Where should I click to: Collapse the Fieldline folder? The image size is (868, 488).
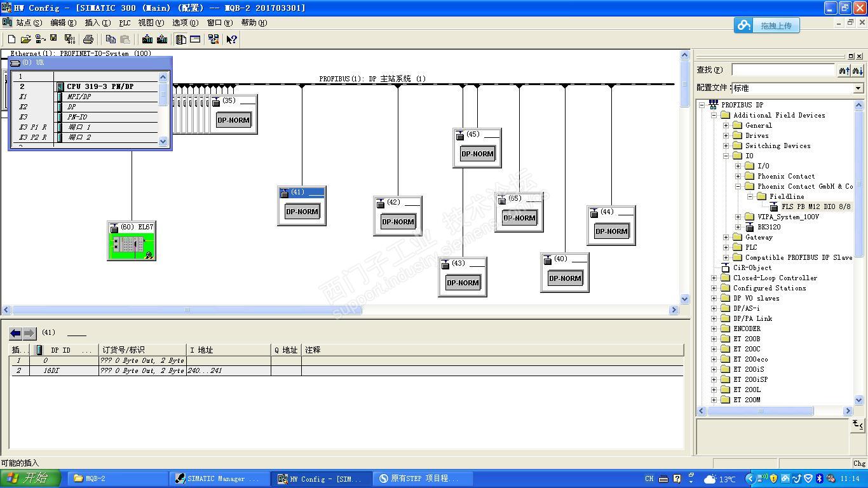click(750, 196)
